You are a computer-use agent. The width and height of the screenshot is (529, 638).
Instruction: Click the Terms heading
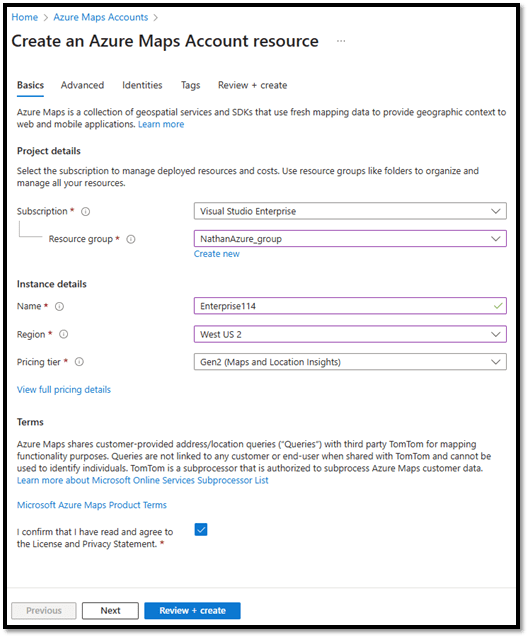30,422
